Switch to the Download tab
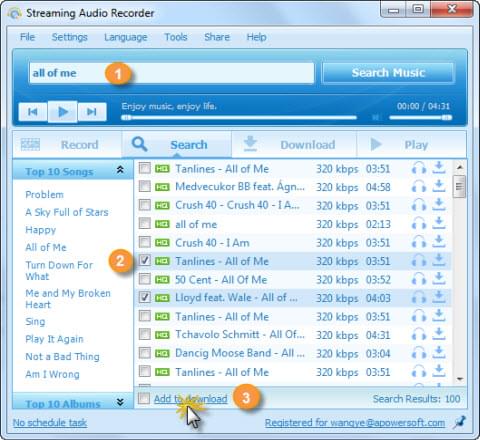The height and width of the screenshot is (440, 480). [294, 145]
